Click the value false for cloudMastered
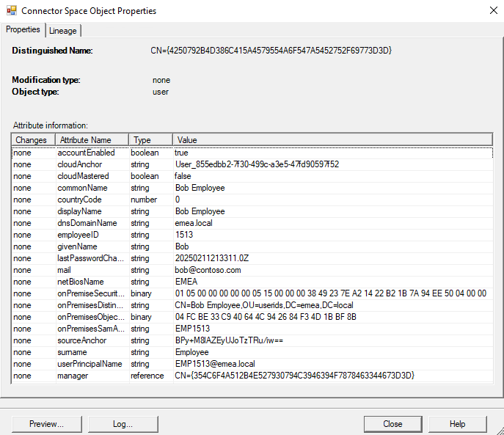Screen dimensions: 504x435 [183, 176]
